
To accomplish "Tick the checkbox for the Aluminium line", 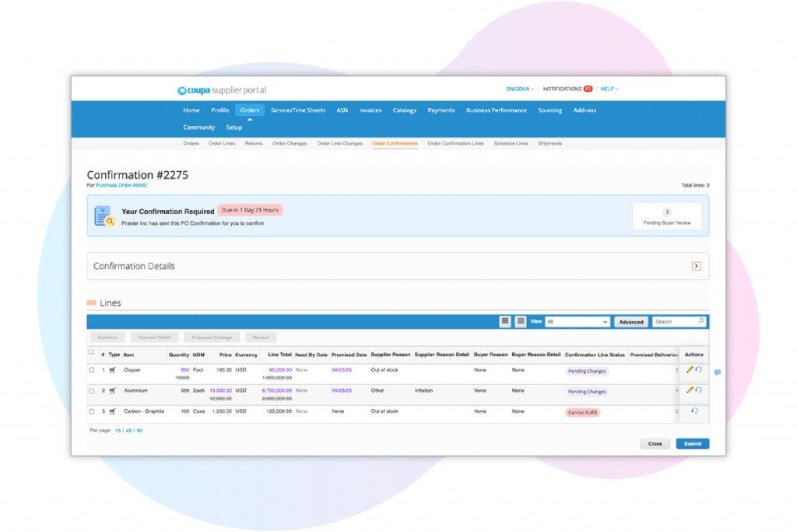I will pos(92,390).
